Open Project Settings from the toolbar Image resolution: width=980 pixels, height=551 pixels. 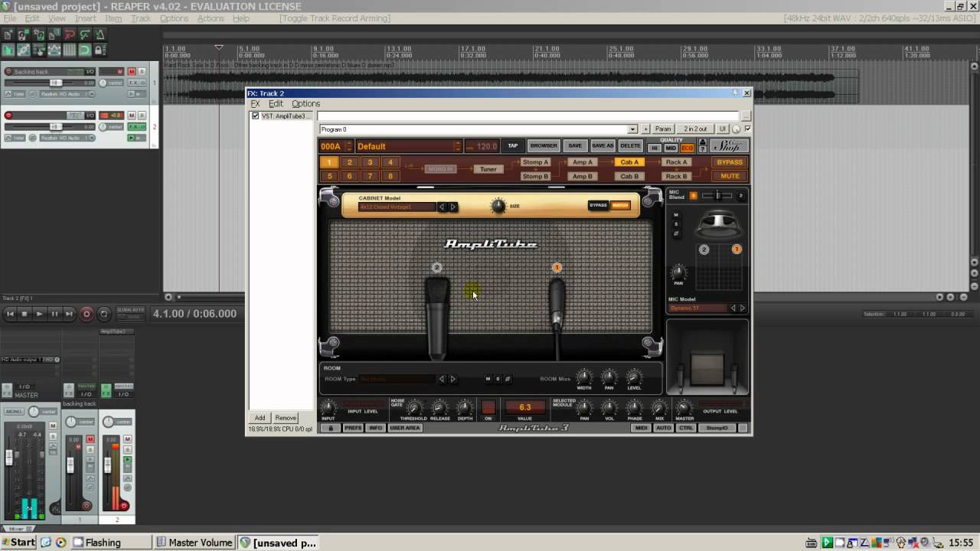click(54, 34)
